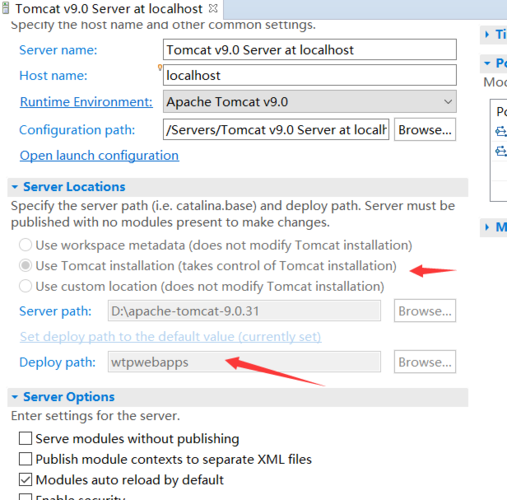Screen dimensions: 507x500
Task: Collapse the Server Options section
Action: tap(15, 397)
